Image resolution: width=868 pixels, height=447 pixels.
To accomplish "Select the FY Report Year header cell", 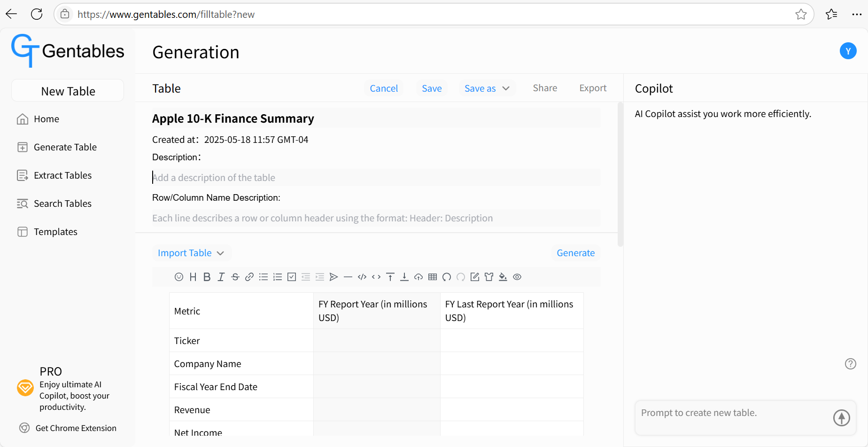I will tap(377, 311).
